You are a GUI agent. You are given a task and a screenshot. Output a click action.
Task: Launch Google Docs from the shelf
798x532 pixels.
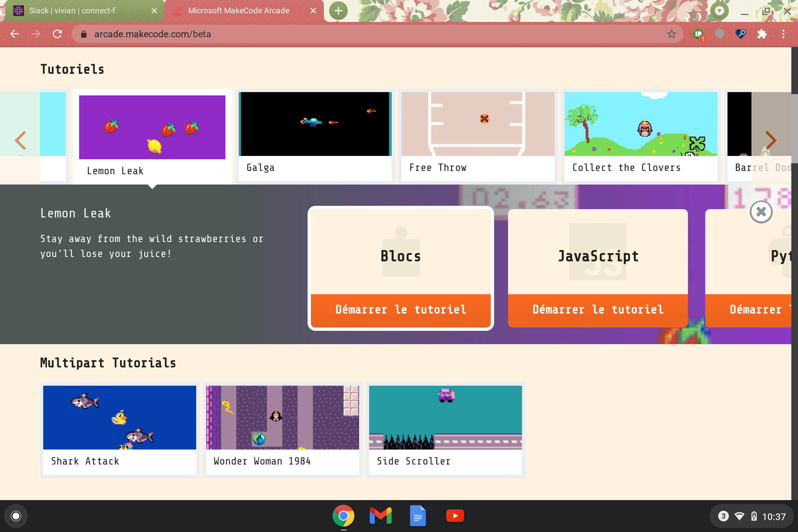pos(418,516)
